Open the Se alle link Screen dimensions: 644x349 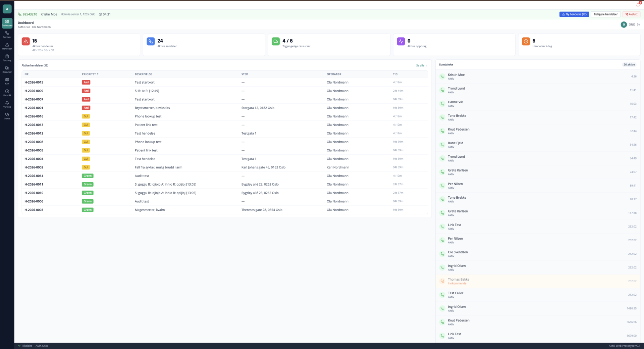[422, 65]
